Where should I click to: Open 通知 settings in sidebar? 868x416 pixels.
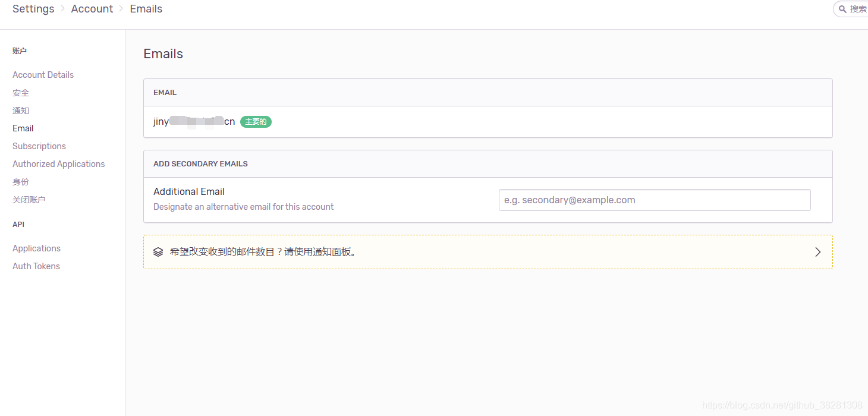tap(21, 111)
